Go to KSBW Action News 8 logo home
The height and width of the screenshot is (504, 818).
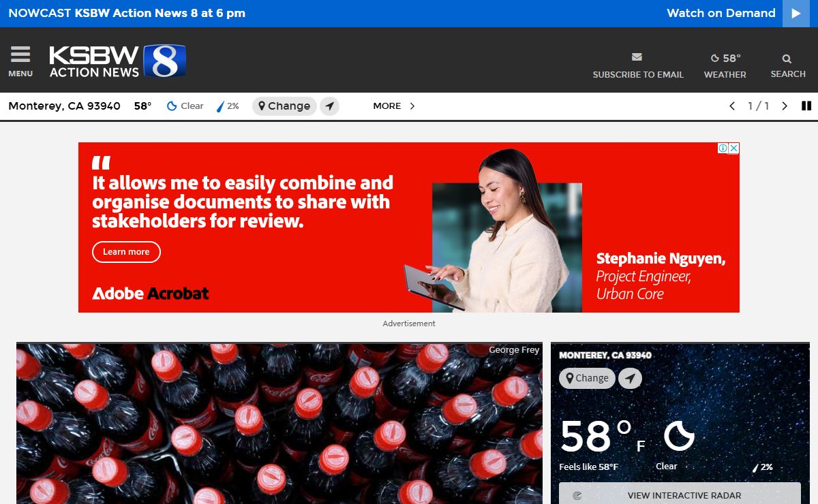(117, 61)
